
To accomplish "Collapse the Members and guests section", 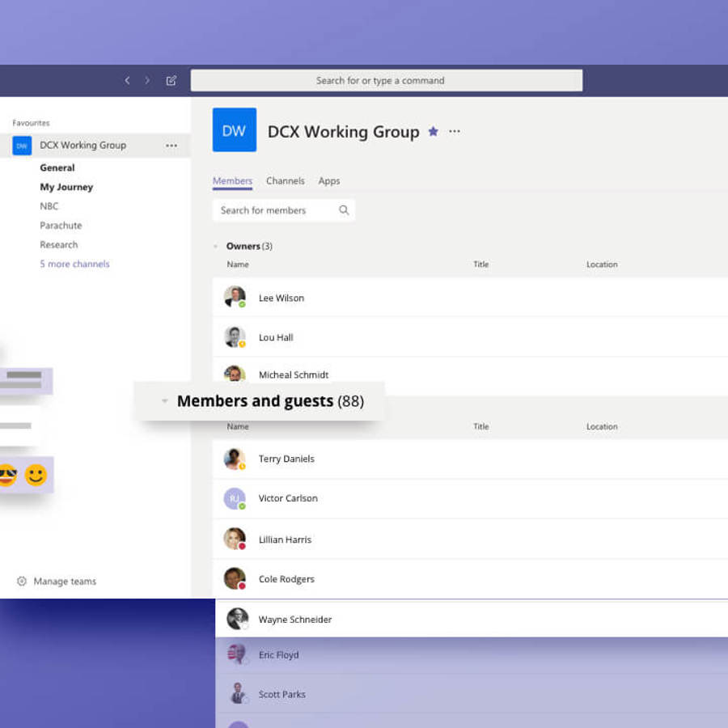I will click(x=164, y=401).
